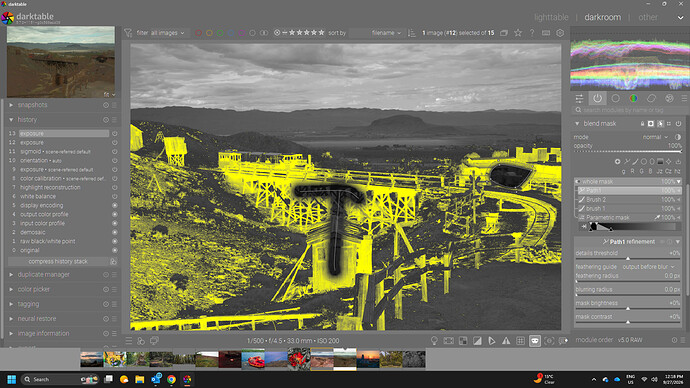
Task: Open the color modules group
Action: (x=633, y=99)
